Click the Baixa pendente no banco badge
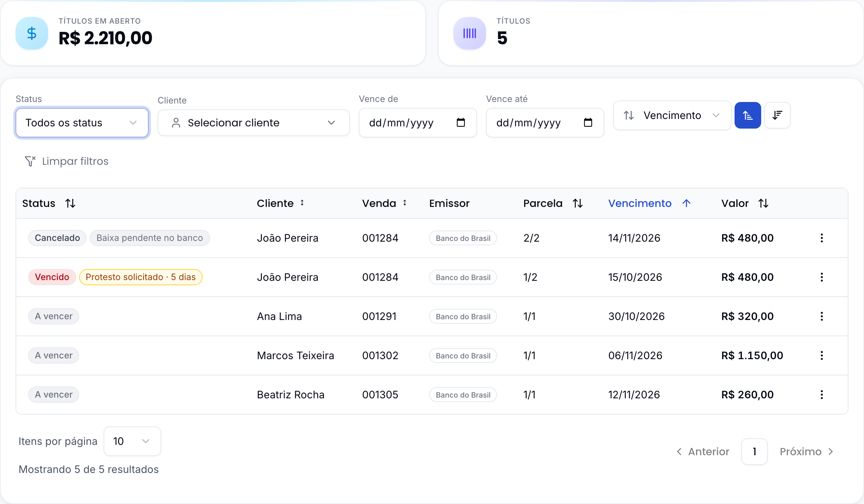The image size is (864, 504). pyautogui.click(x=150, y=238)
